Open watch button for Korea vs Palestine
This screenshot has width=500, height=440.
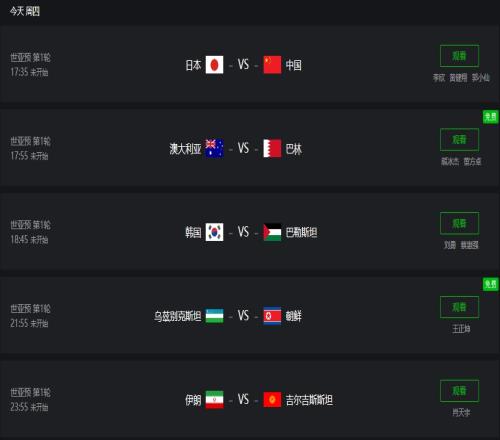(x=460, y=223)
